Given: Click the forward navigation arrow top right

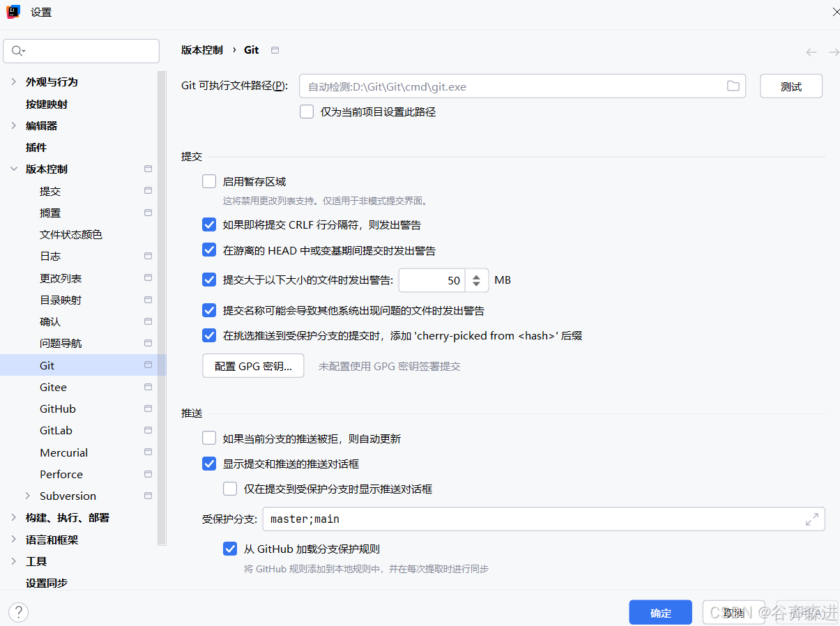Looking at the screenshot, I should pyautogui.click(x=834, y=52).
